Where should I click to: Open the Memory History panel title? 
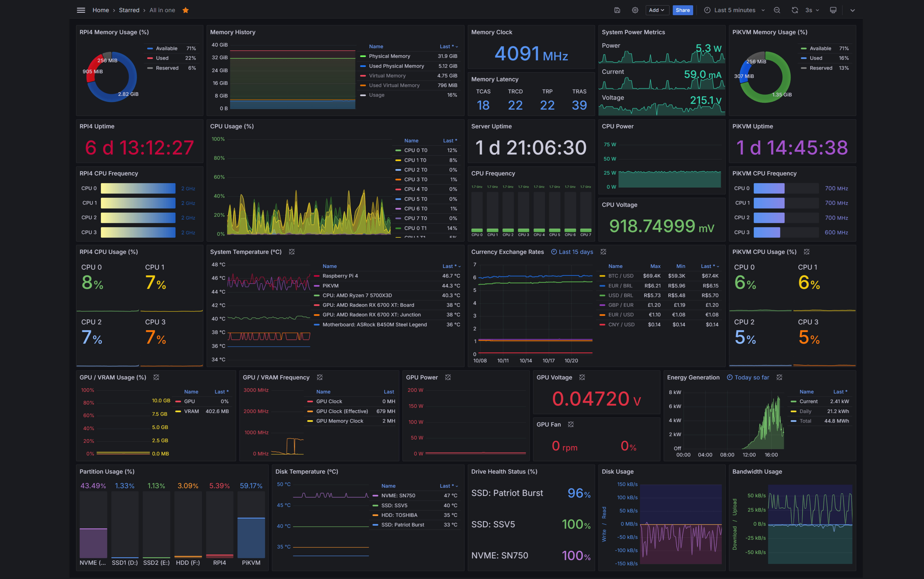pos(233,32)
